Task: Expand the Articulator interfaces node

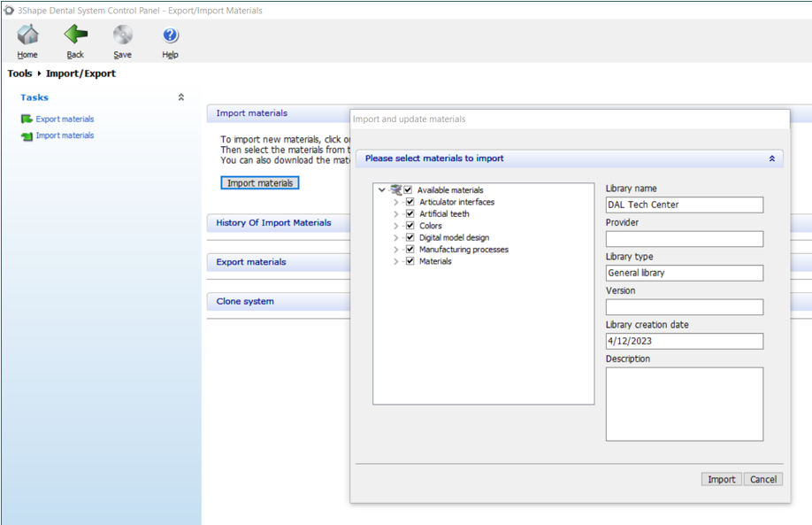Action: (395, 202)
